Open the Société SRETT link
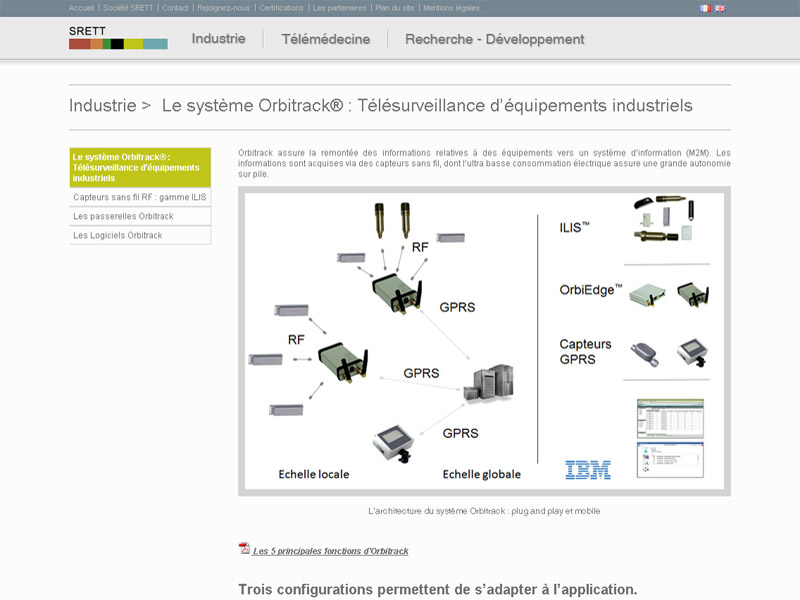 (x=128, y=8)
